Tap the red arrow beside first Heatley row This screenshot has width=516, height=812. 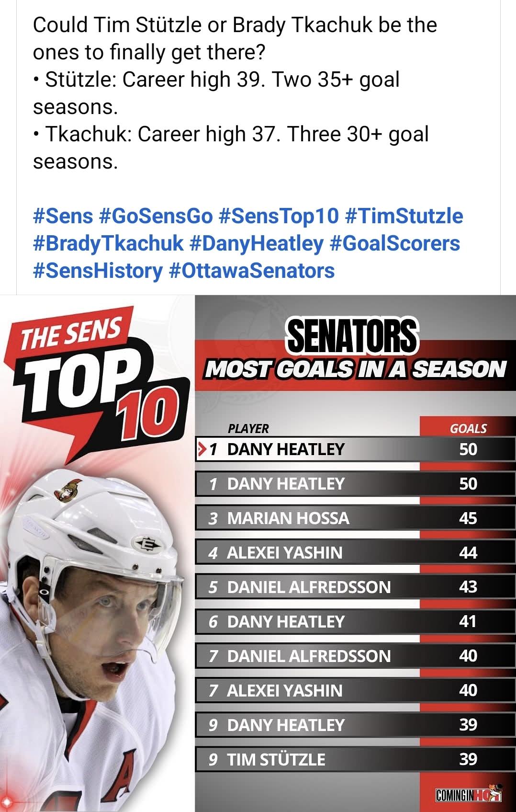(202, 449)
